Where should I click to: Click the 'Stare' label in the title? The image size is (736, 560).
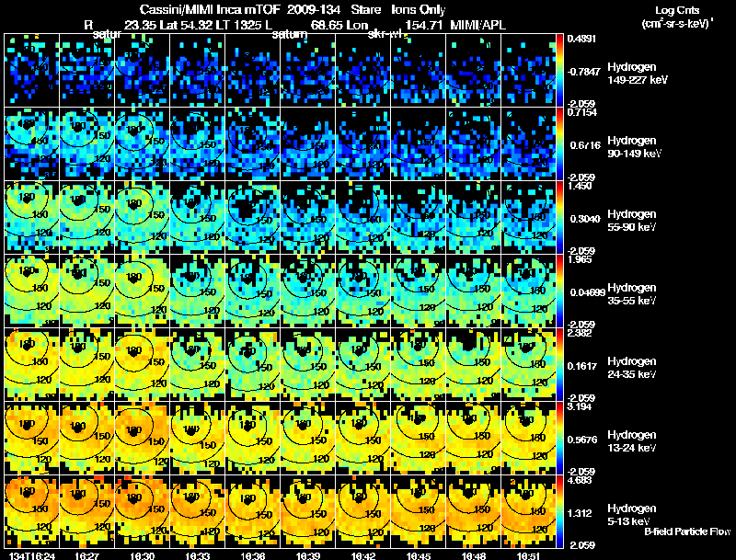(x=366, y=10)
